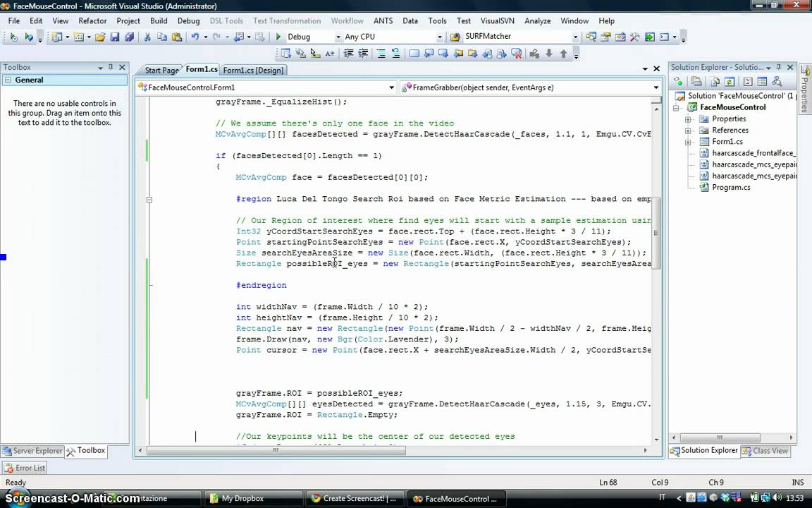812x508 pixels.
Task: Collapse the Luca Del Tongo region outline
Action: (x=149, y=199)
